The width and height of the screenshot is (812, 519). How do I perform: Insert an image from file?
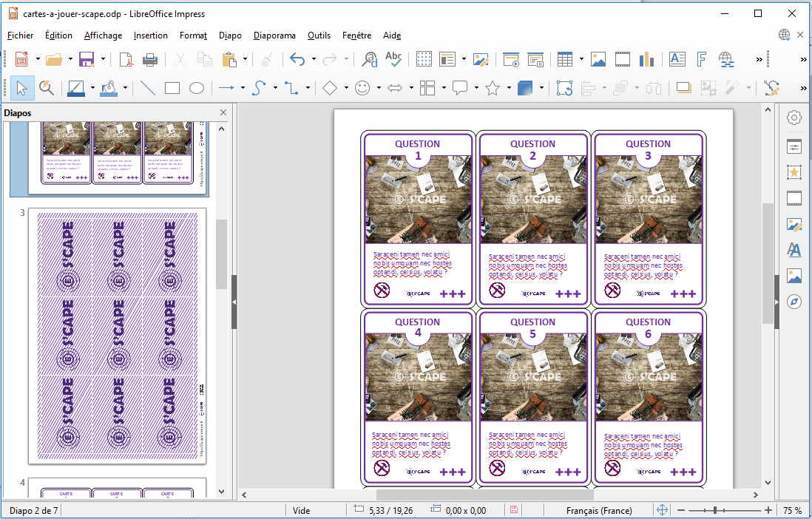[x=598, y=60]
